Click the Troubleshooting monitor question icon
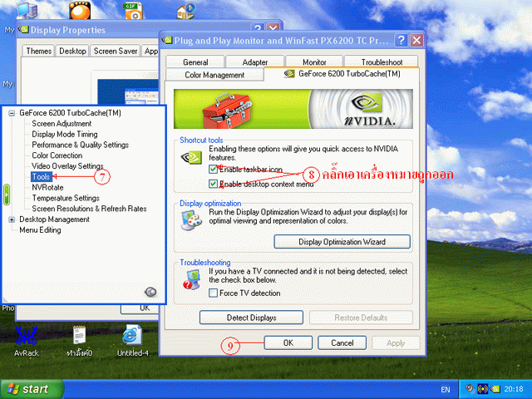 pyautogui.click(x=192, y=279)
